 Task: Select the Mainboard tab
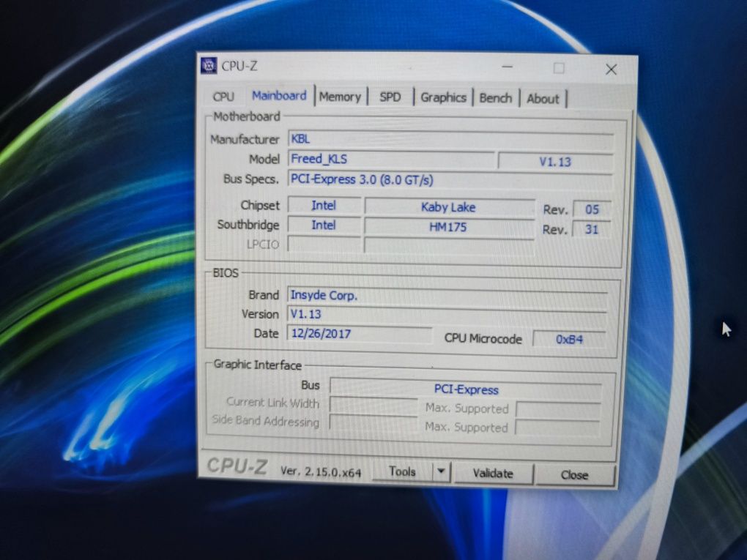pyautogui.click(x=279, y=96)
